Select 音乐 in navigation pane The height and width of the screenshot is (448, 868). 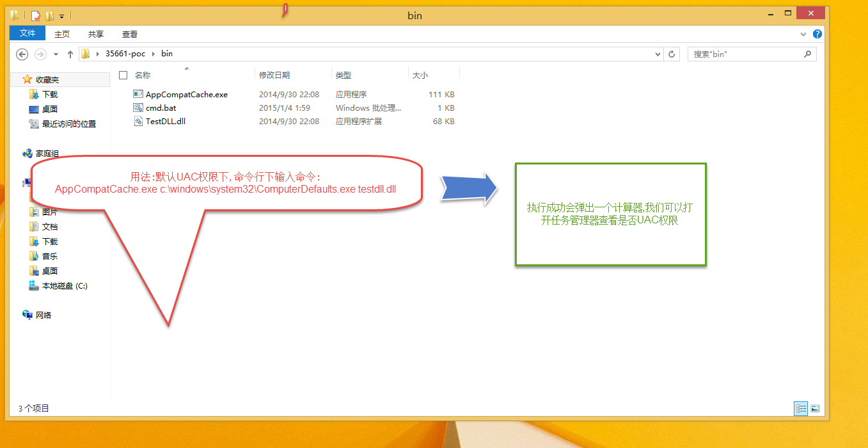[x=50, y=257]
